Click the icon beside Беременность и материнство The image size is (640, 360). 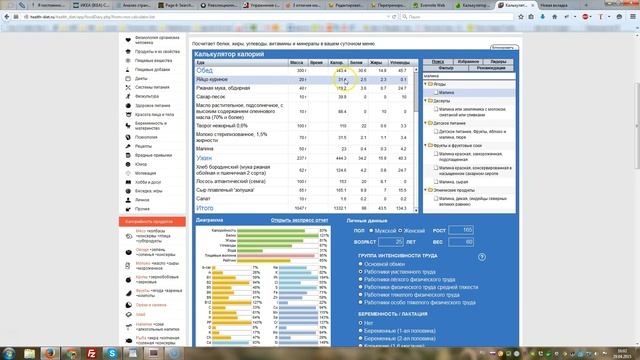tap(128, 125)
